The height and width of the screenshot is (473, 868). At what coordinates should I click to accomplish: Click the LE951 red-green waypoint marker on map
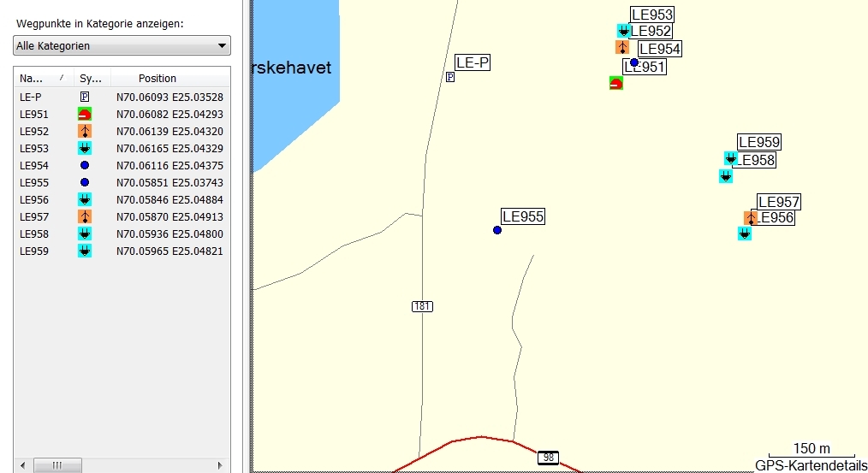point(615,83)
